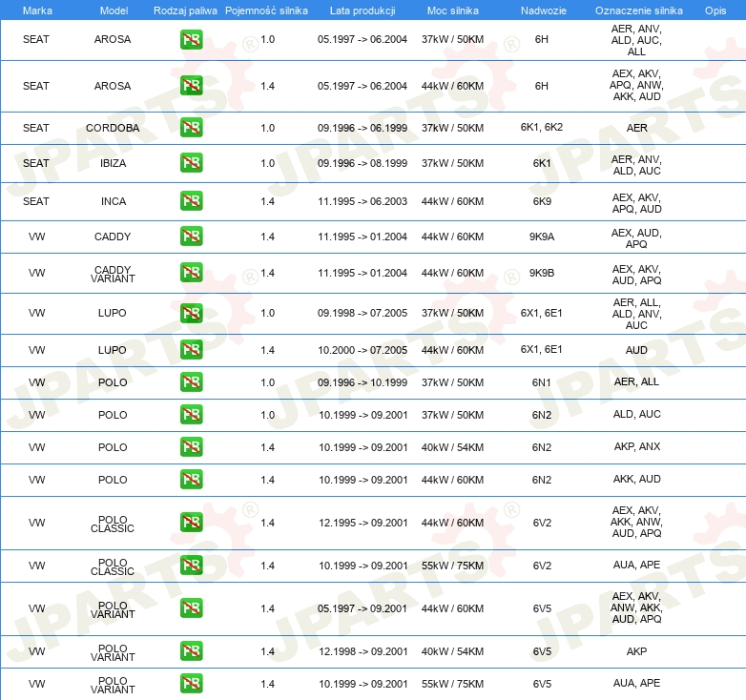Image resolution: width=746 pixels, height=700 pixels.
Task: Click 6X1, 6E1 in LUPO 1.0 row
Action: (542, 313)
